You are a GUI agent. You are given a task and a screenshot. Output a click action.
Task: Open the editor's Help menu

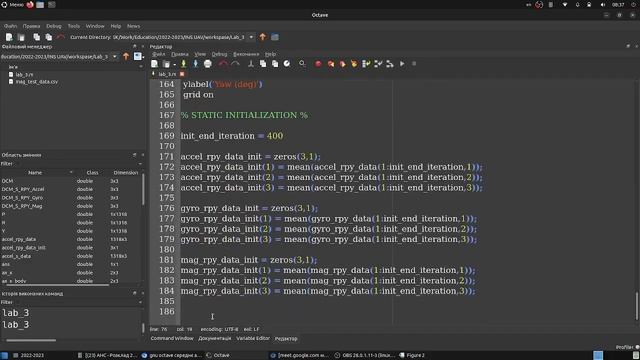[x=271, y=54]
